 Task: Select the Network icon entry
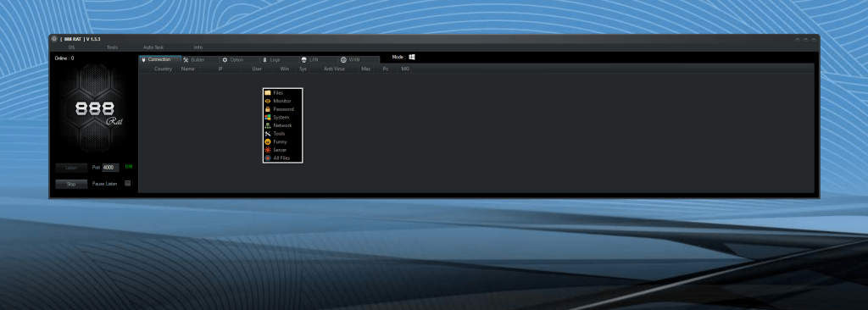pyautogui.click(x=268, y=125)
